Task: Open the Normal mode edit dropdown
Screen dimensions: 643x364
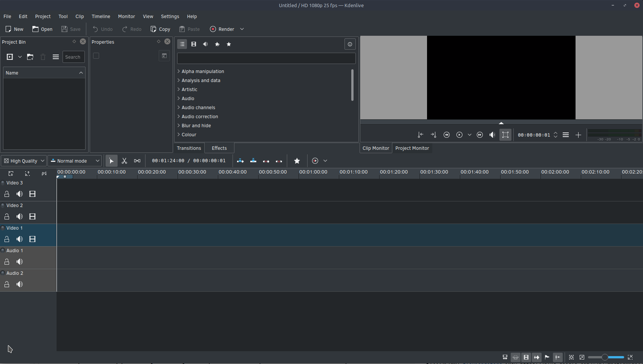Action: pyautogui.click(x=75, y=161)
